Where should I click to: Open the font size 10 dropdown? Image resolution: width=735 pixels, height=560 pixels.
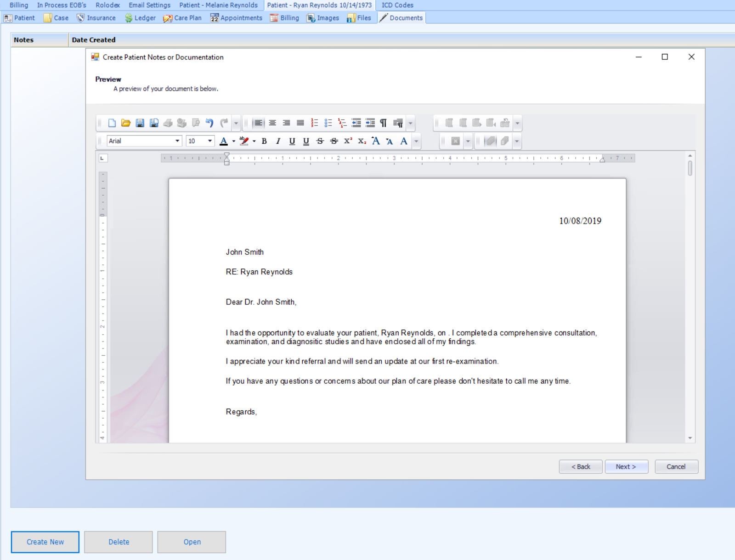click(209, 141)
